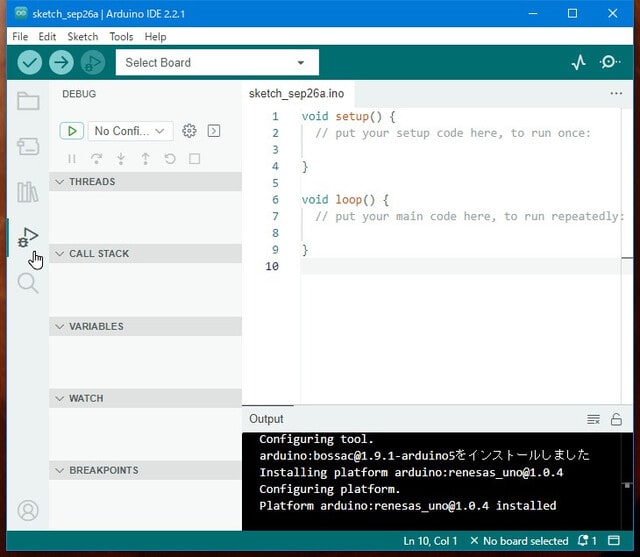Open debug launch.json gear icon
This screenshot has width=640, height=557.
(x=189, y=131)
